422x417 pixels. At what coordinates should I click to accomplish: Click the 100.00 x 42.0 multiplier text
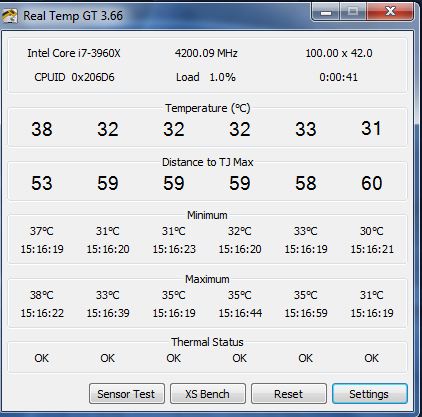click(x=339, y=53)
